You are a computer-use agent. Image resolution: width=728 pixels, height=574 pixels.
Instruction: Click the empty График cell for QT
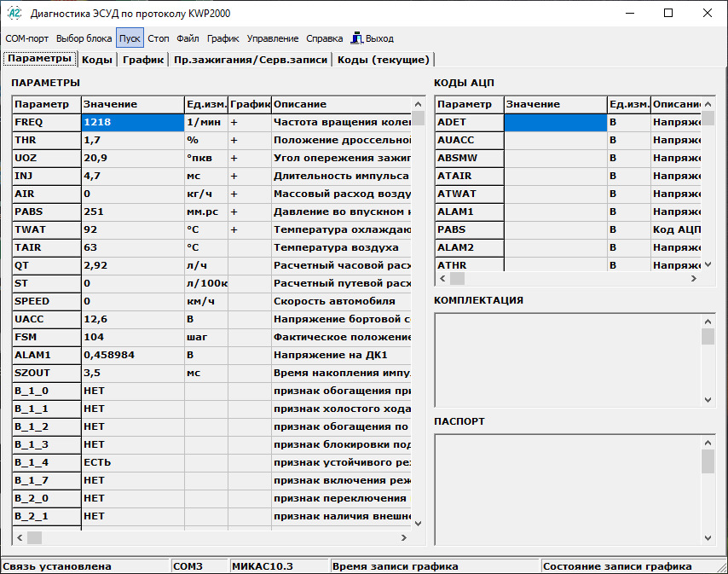click(250, 265)
